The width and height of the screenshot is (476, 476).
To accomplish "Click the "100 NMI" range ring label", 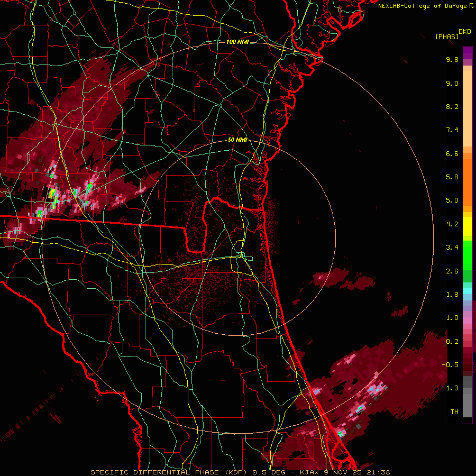I will tap(237, 42).
